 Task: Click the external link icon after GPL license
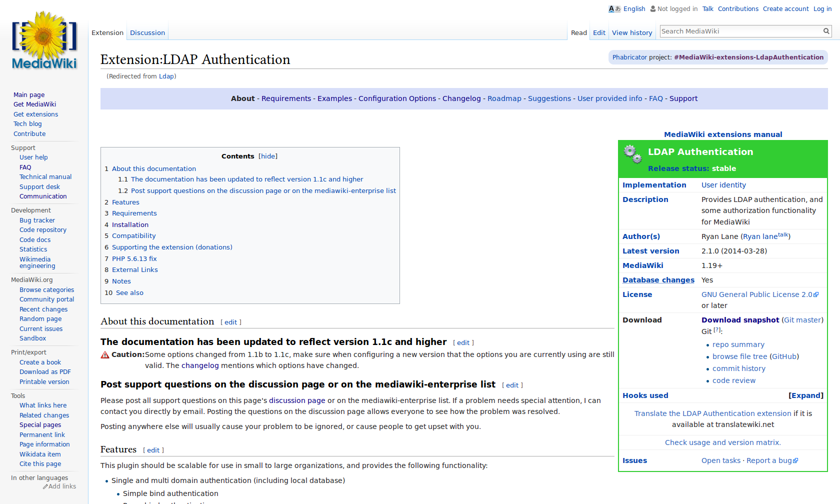click(x=816, y=294)
